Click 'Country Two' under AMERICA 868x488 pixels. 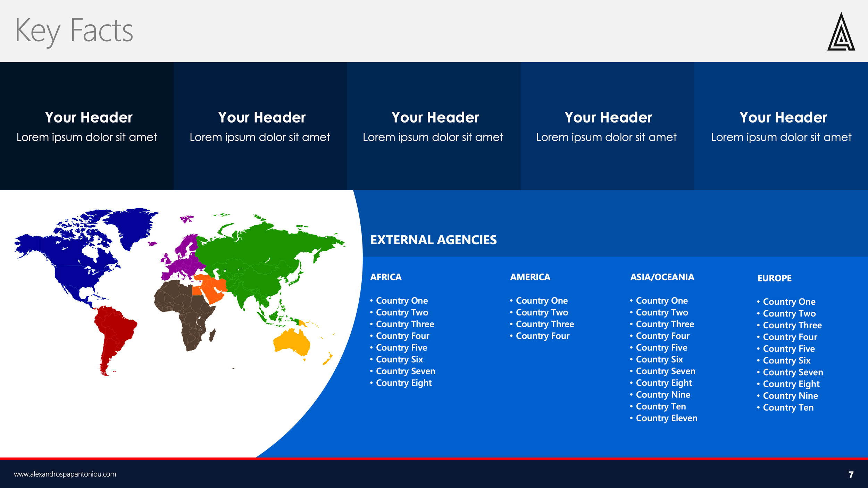542,312
